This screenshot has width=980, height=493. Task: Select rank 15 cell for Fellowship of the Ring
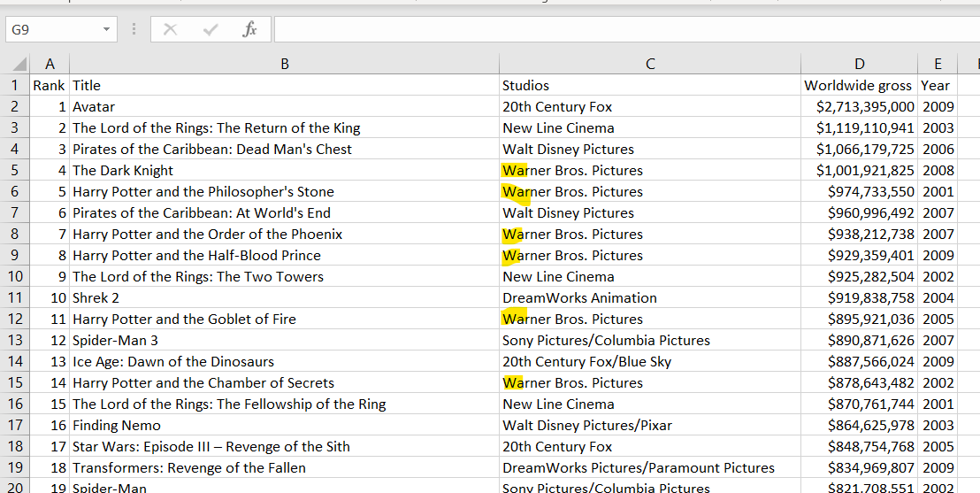click(x=50, y=404)
